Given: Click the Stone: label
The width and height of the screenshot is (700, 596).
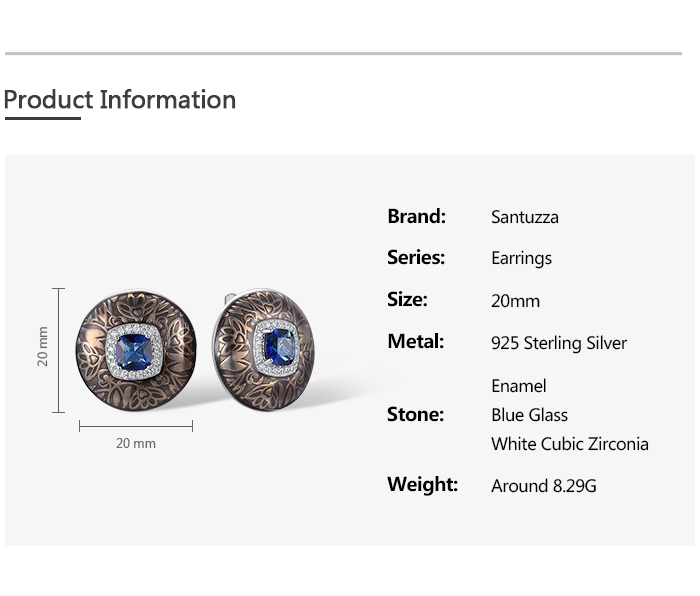Looking at the screenshot, I should [415, 414].
